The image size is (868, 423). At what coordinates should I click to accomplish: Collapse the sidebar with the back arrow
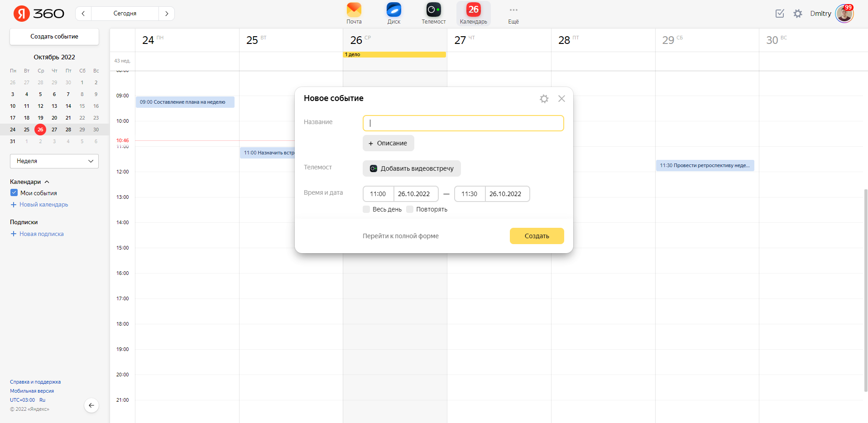91,405
